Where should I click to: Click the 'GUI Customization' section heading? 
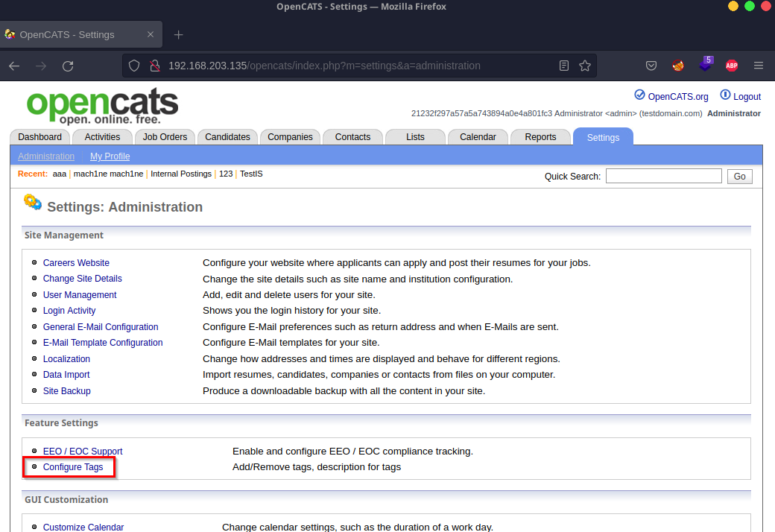(66, 500)
